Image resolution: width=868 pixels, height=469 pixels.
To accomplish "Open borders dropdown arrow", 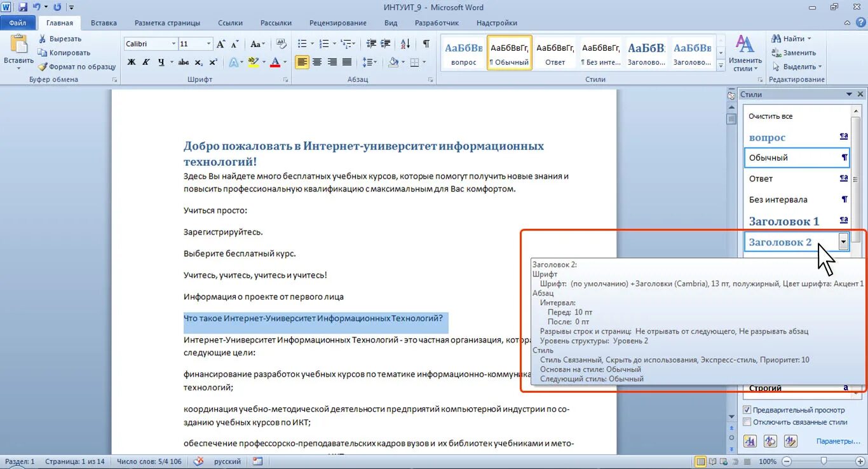I will [x=424, y=62].
